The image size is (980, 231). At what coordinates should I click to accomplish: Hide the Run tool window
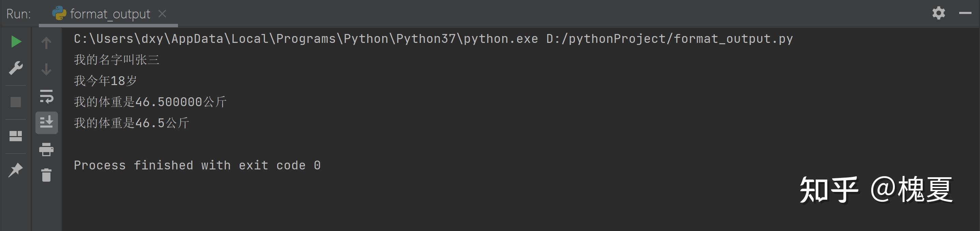965,13
